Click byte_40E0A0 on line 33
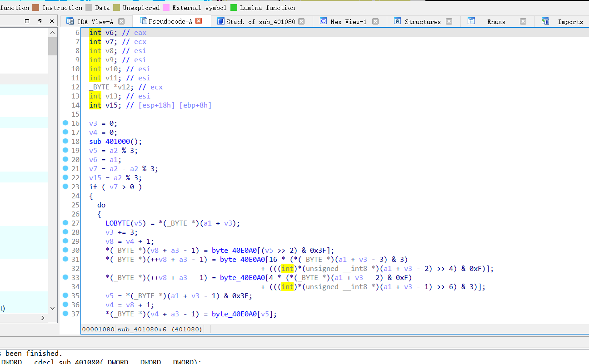Image resolution: width=589 pixels, height=364 pixels. click(x=243, y=277)
